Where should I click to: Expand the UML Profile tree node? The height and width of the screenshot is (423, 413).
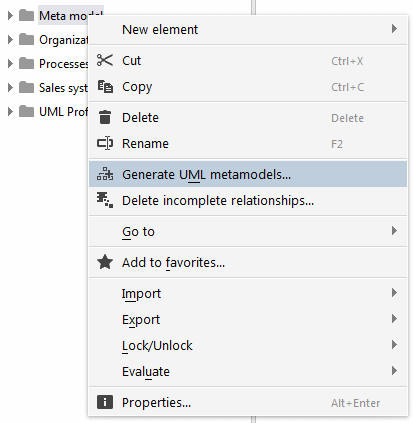[10, 111]
